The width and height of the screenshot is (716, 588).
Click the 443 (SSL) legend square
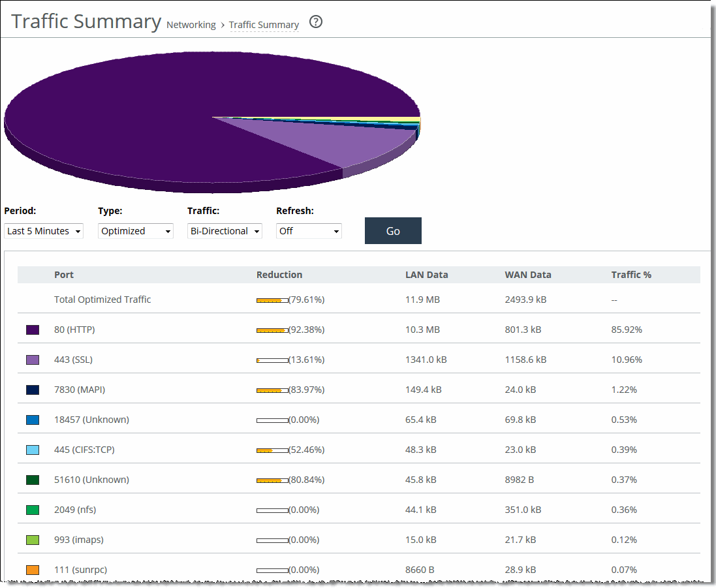pyautogui.click(x=31, y=360)
